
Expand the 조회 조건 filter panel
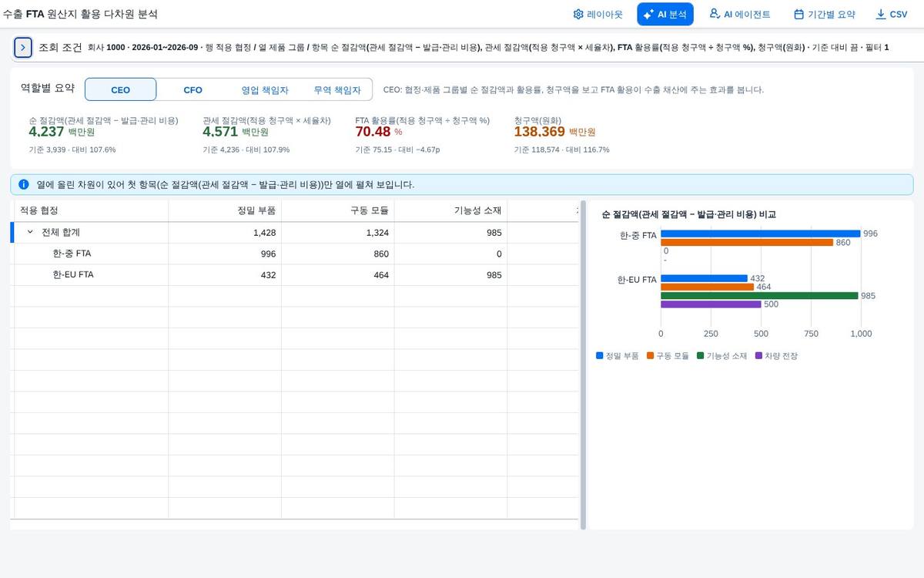tap(23, 47)
